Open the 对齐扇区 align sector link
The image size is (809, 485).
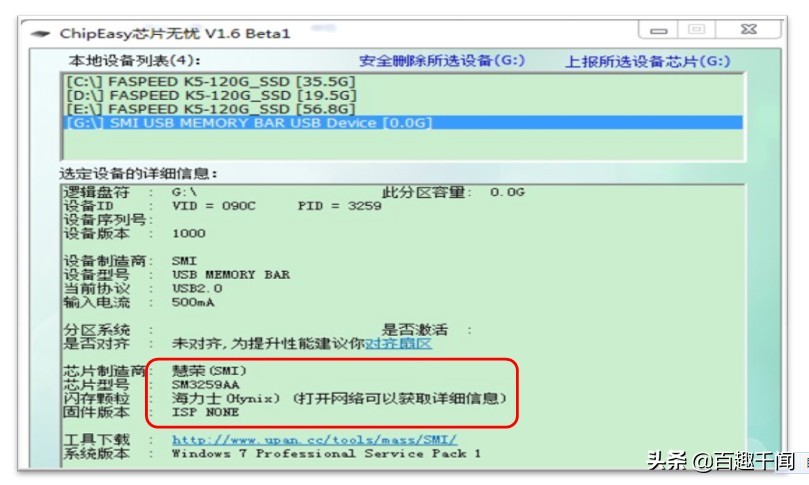coord(398,344)
